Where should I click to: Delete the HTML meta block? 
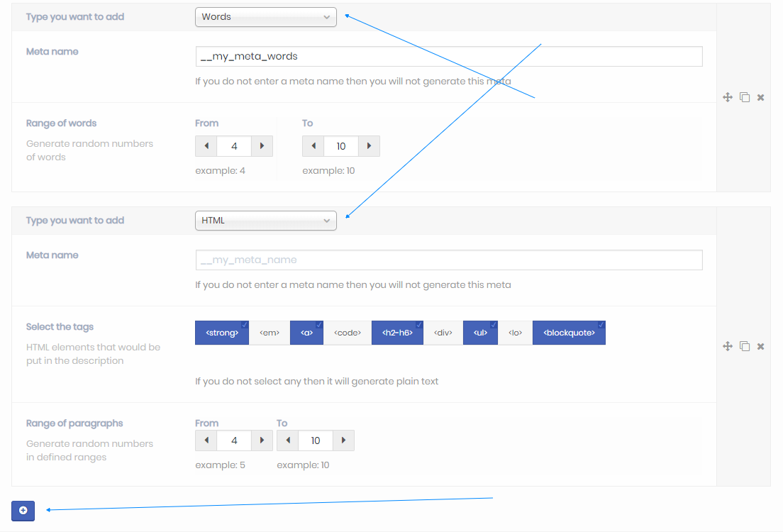(760, 346)
